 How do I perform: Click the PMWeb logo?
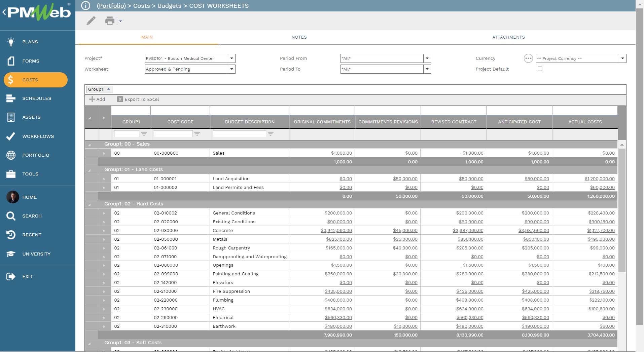[38, 12]
